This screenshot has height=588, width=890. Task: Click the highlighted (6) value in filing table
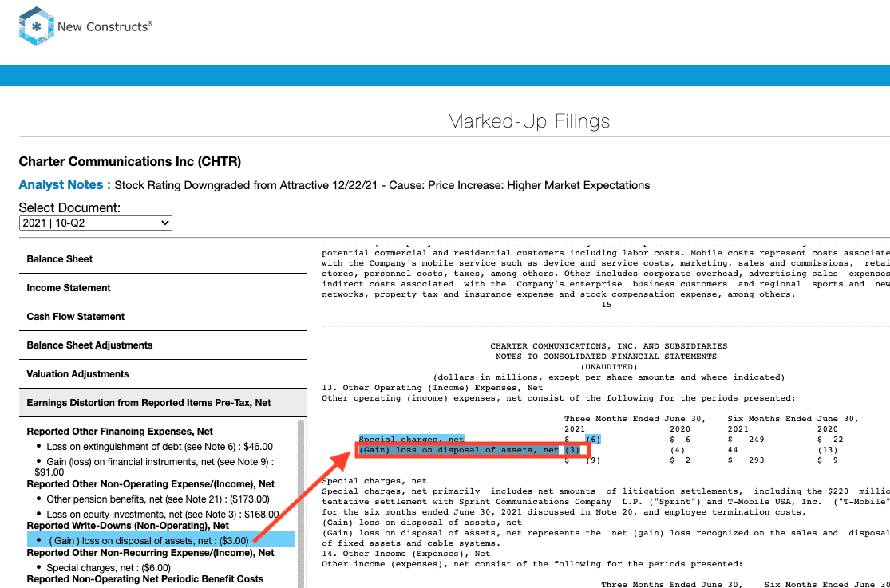(x=593, y=440)
